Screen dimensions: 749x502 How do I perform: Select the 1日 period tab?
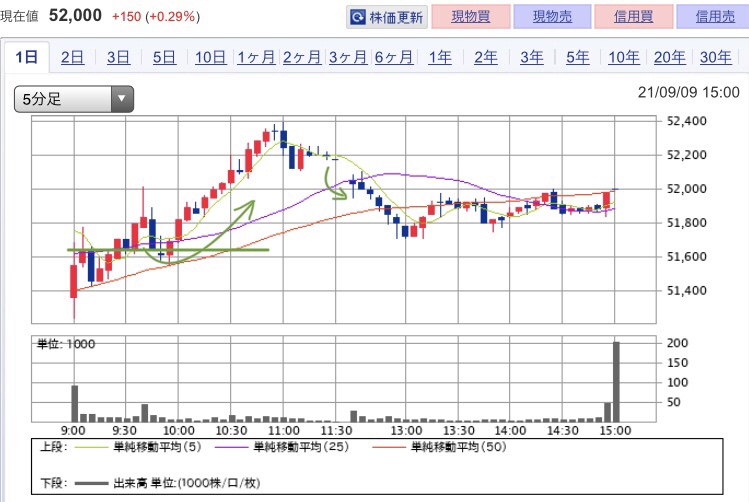tap(26, 57)
